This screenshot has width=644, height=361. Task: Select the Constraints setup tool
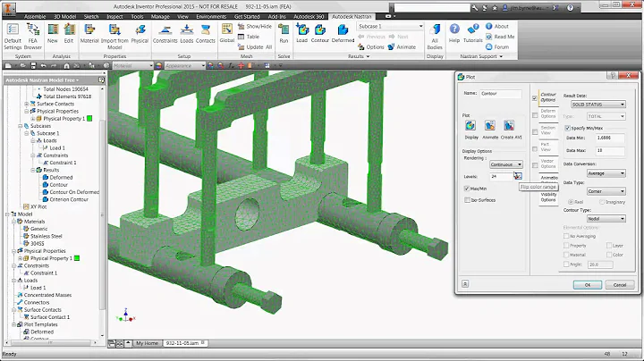(x=165, y=34)
